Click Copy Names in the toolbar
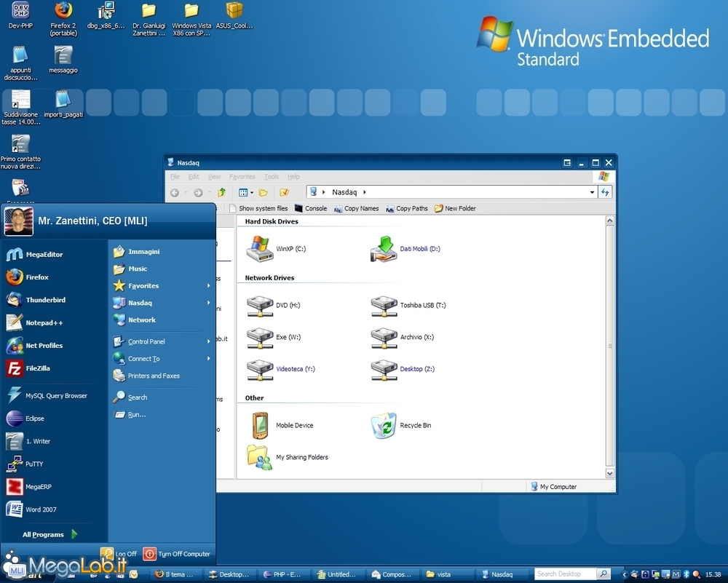The width and height of the screenshot is (728, 583). coord(357,208)
